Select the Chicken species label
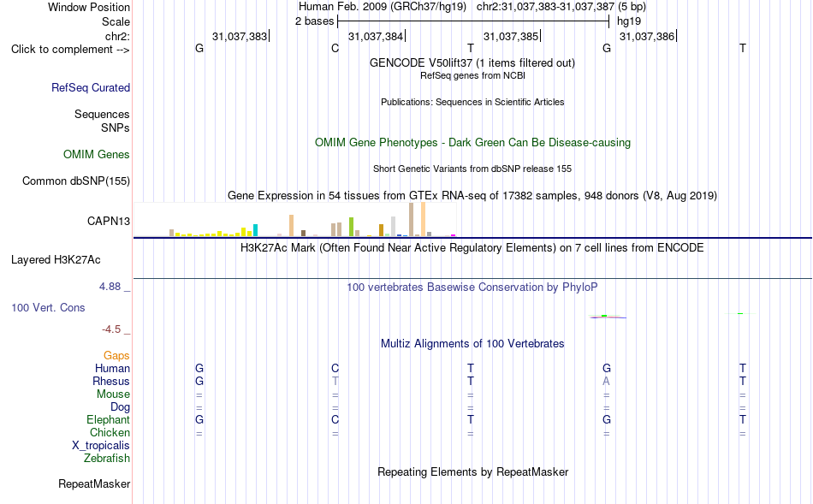 pos(110,432)
